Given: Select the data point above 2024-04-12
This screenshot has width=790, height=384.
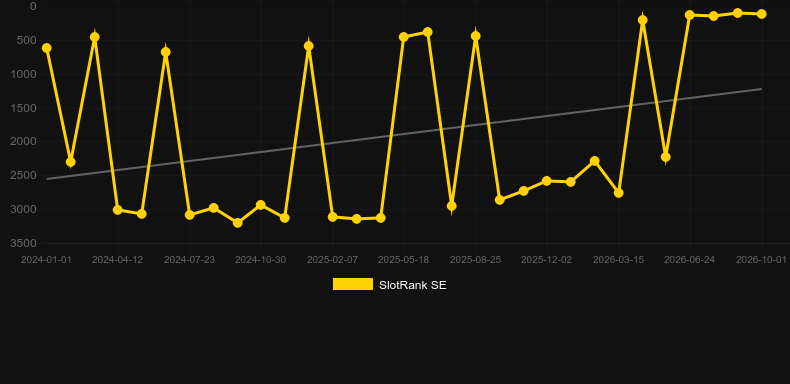Looking at the screenshot, I should click(118, 210).
